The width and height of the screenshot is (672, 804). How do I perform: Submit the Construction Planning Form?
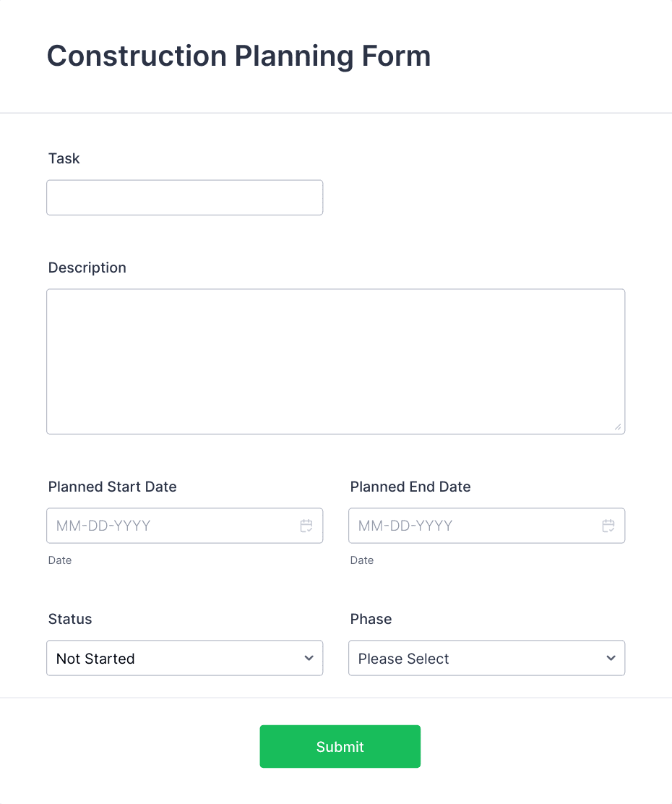click(x=340, y=746)
